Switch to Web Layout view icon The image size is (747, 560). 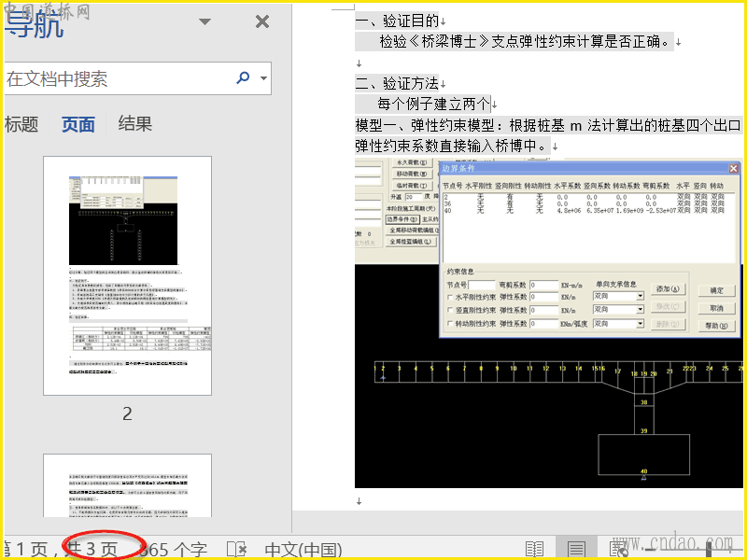(618, 549)
